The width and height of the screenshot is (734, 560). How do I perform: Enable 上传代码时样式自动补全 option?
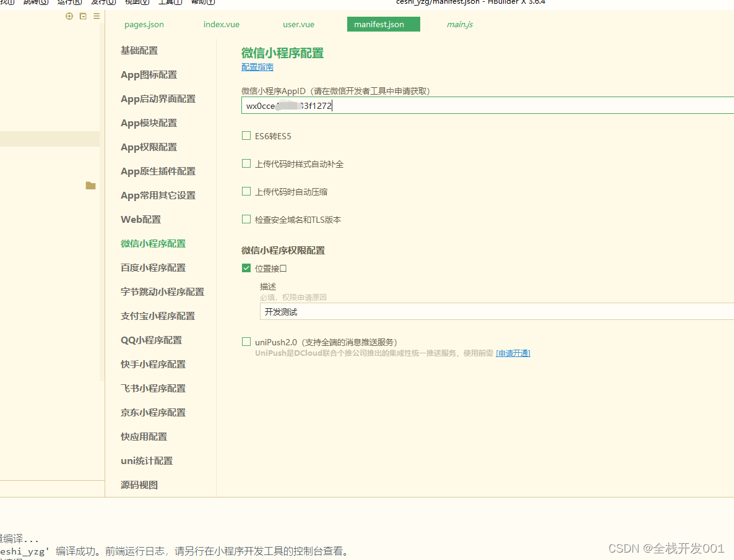pyautogui.click(x=246, y=163)
